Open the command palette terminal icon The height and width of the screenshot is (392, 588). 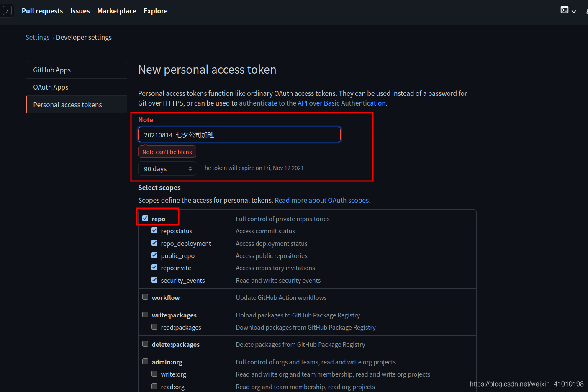tap(565, 10)
